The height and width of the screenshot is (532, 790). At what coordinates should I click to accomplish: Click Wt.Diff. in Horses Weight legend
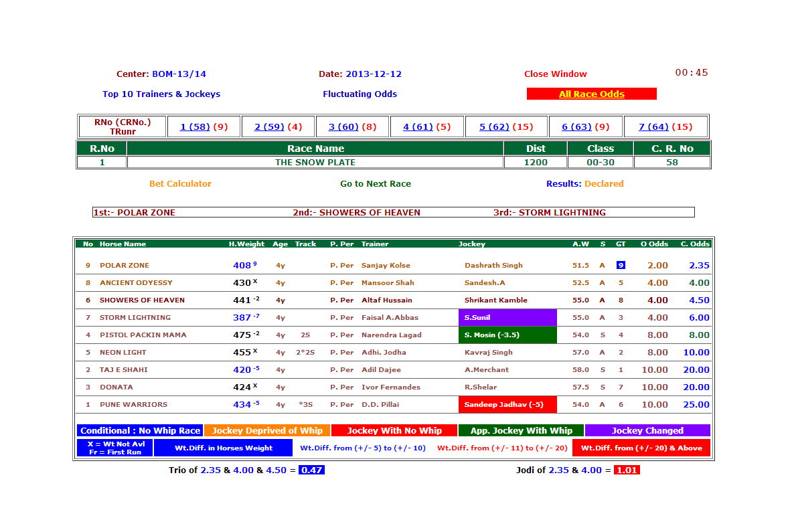click(x=223, y=448)
